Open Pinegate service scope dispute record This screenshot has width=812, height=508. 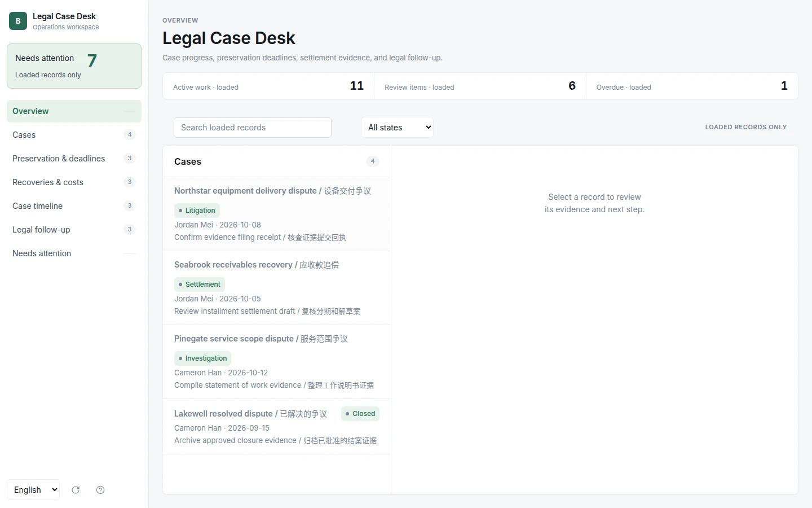(277, 362)
